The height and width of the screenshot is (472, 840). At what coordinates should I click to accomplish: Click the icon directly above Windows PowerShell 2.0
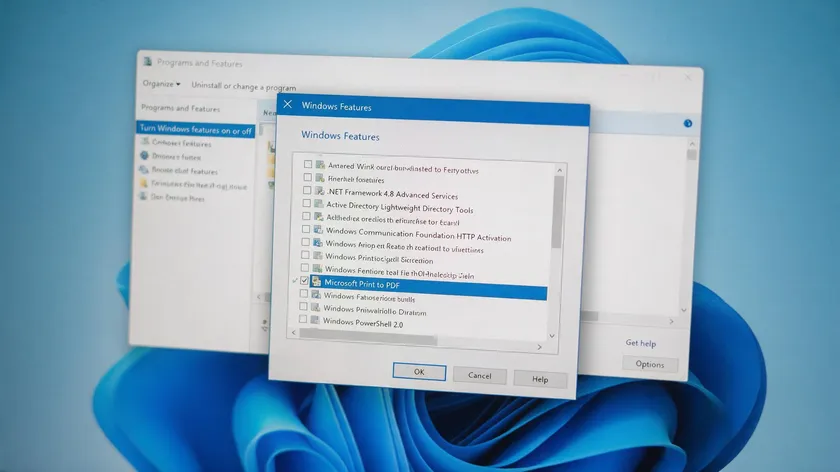[x=316, y=307]
